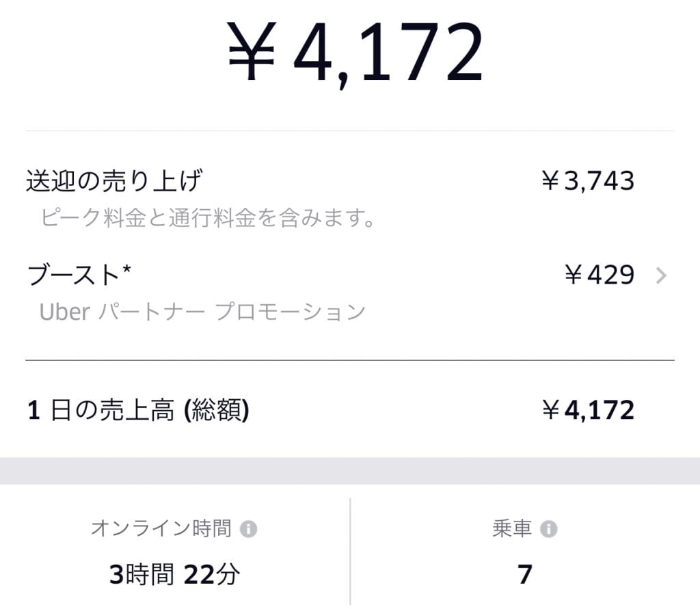Select the gray statistics footer bar

(x=350, y=471)
